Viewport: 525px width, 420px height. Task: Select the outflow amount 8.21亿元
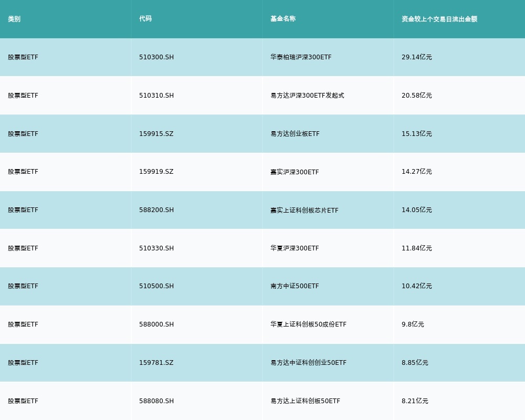(415, 401)
